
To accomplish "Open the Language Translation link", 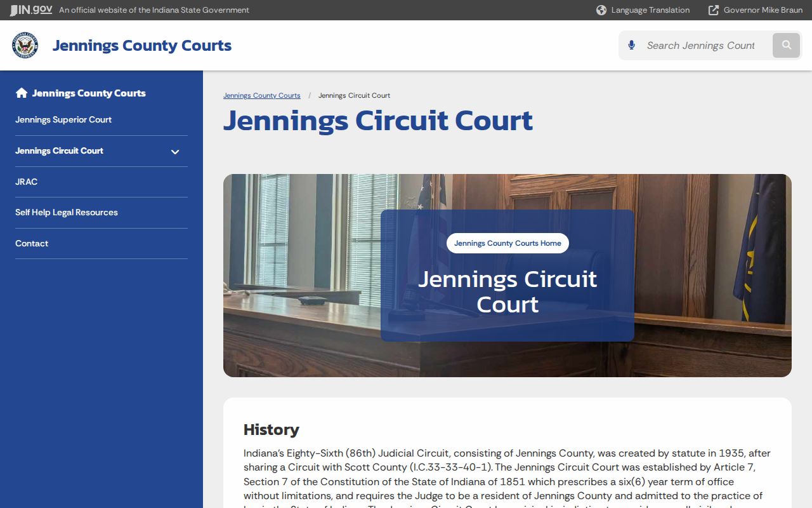I will click(x=650, y=10).
